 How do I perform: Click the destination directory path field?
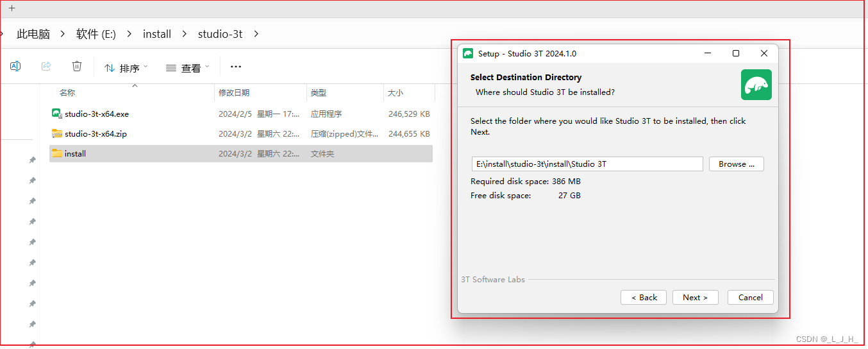point(587,164)
